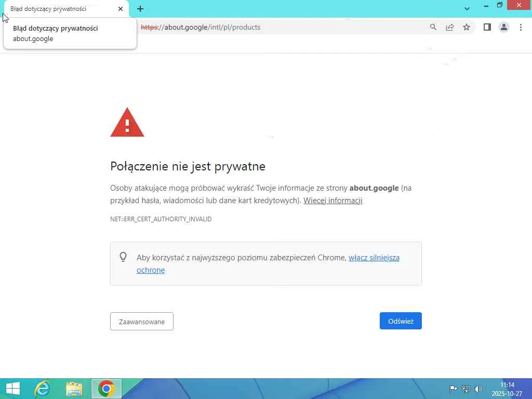Open the Więcej informacji link
The height and width of the screenshot is (399, 532).
coord(333,201)
